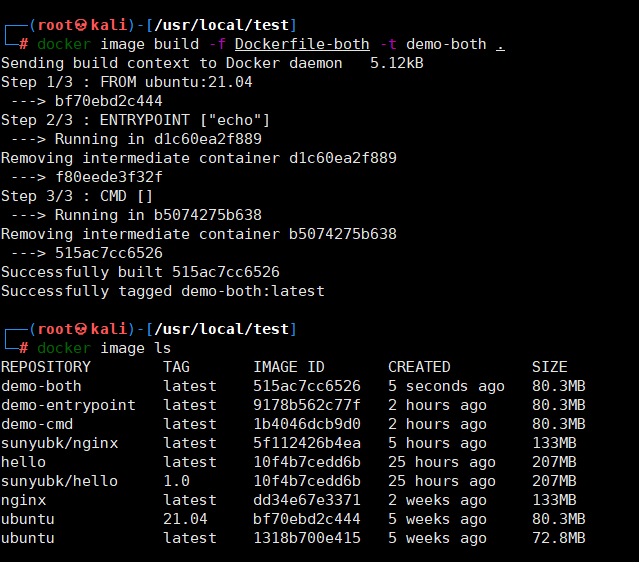Select the 'Sending build context to Docker daemon' line

[212, 63]
